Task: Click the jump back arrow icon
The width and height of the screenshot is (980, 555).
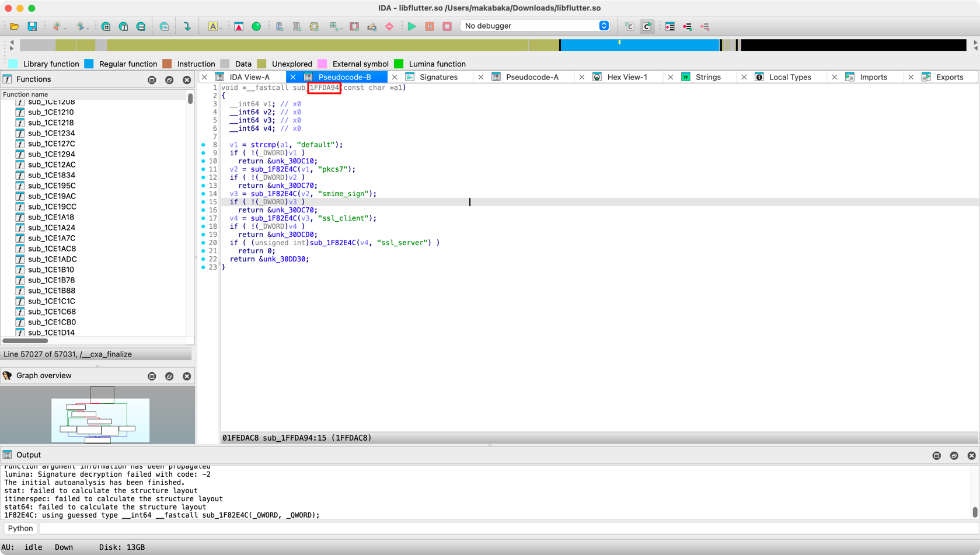Action: (57, 26)
